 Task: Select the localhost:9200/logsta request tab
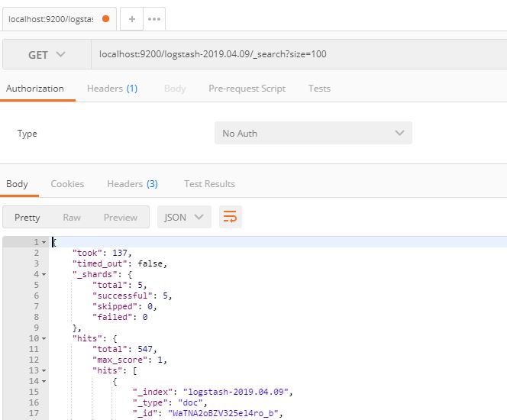click(x=59, y=19)
